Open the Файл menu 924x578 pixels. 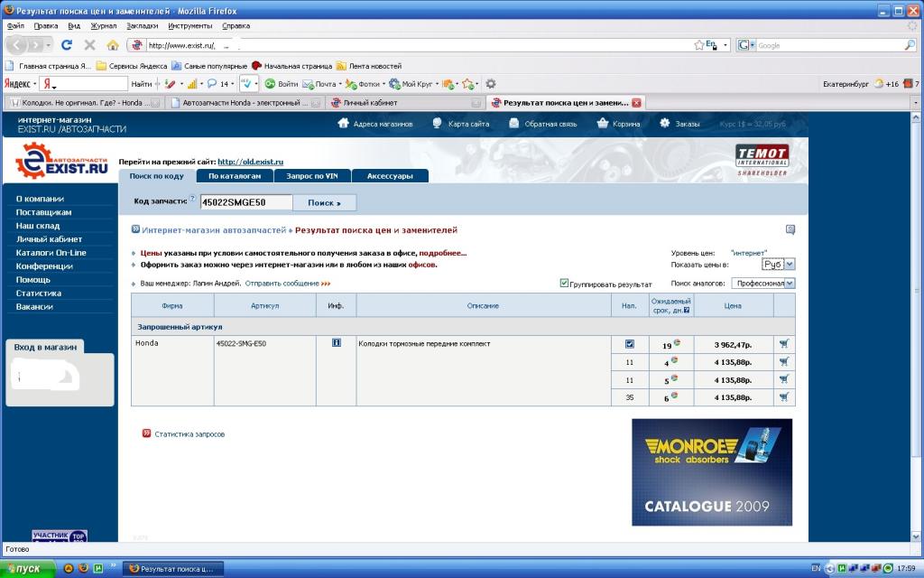pyautogui.click(x=15, y=26)
